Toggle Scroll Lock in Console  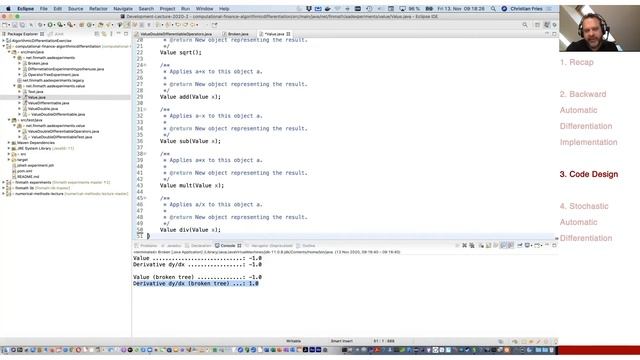[489, 246]
